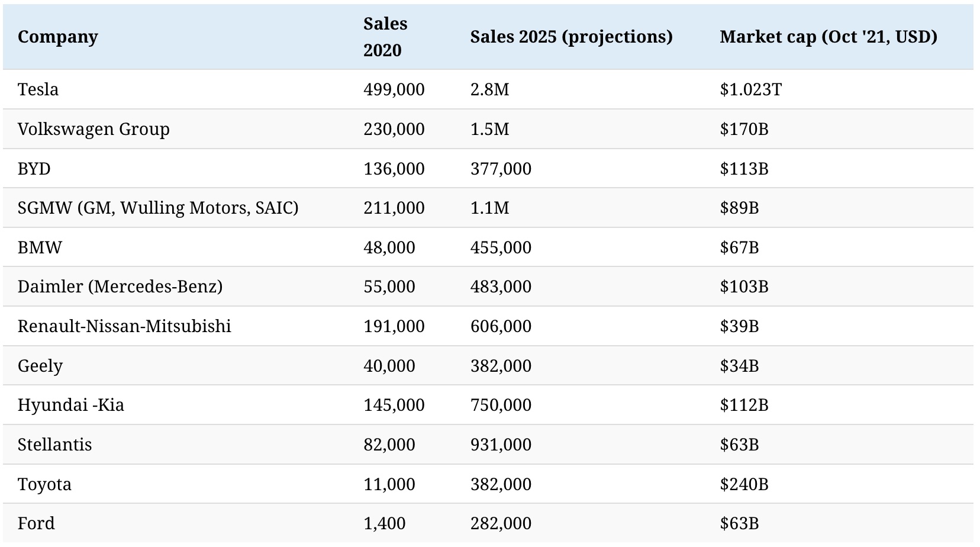Click Hyundai-Kia's 750,000 projection

click(501, 405)
